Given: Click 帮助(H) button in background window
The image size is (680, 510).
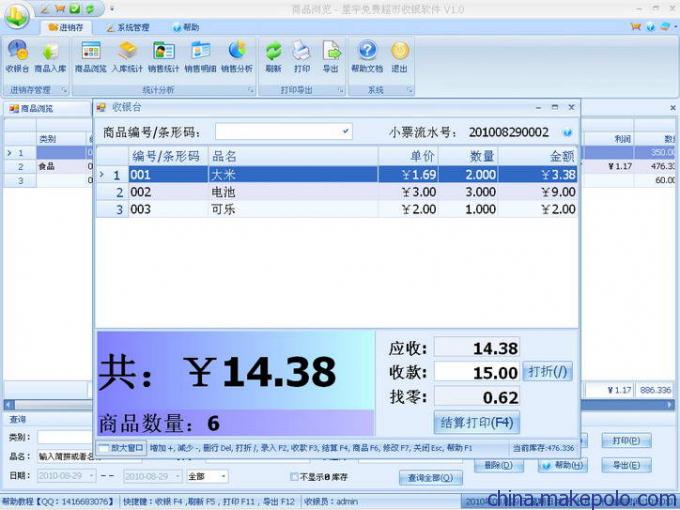Looking at the screenshot, I should pyautogui.click(x=562, y=465).
